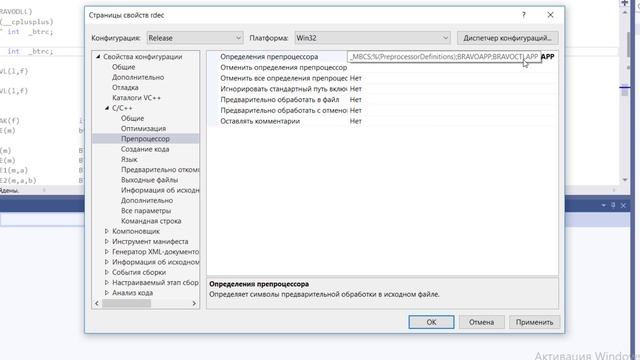640x360 pixels.
Task: Expand the Инструмент манифеста node
Action: coord(107,241)
